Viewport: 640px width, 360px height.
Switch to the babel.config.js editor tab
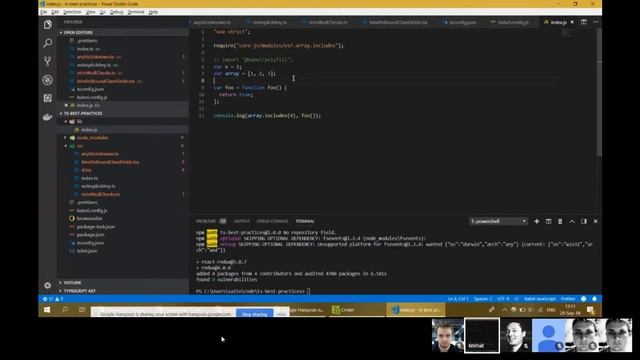(513, 22)
